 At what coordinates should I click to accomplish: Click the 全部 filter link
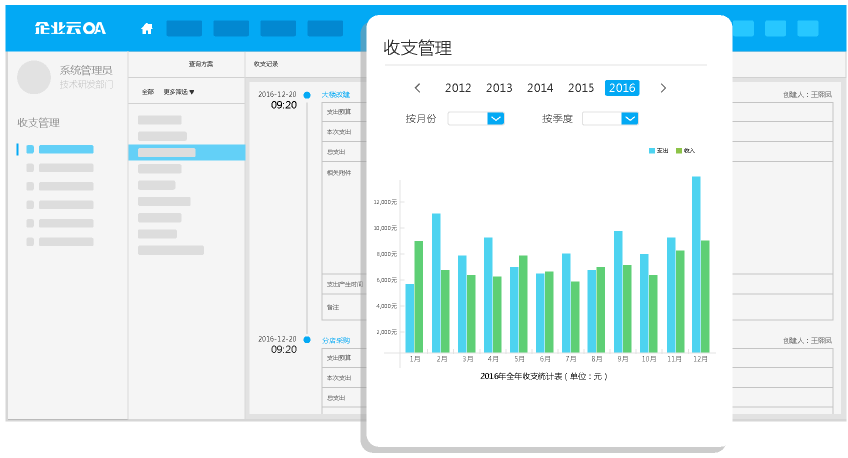point(148,92)
